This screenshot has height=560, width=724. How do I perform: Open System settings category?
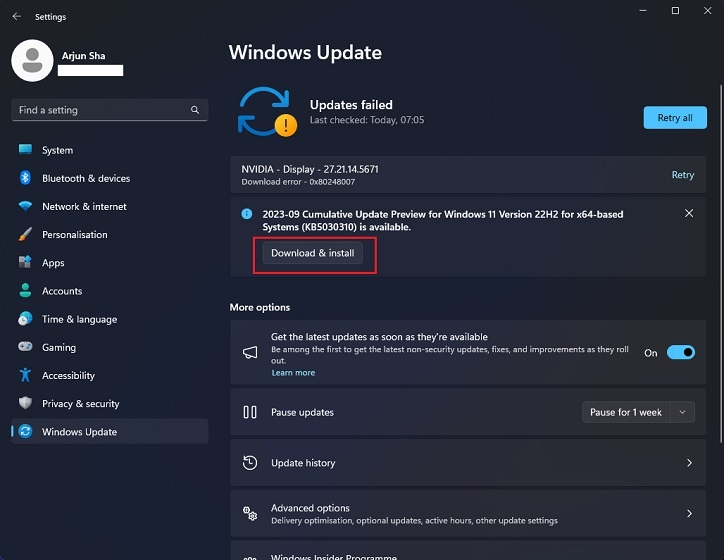[x=110, y=150]
